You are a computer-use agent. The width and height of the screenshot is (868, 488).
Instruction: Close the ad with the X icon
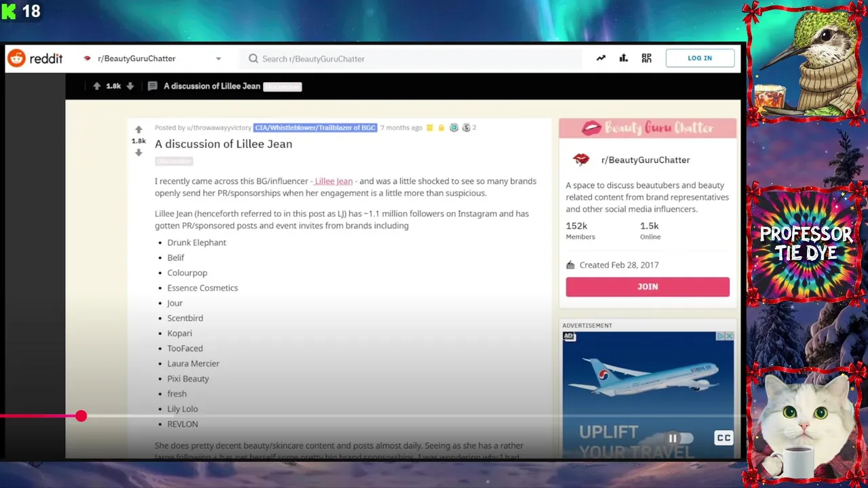point(730,336)
